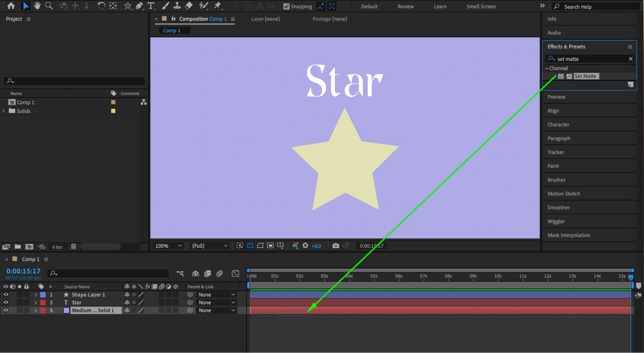
Task: Select the Pen tool
Action: 139,5
